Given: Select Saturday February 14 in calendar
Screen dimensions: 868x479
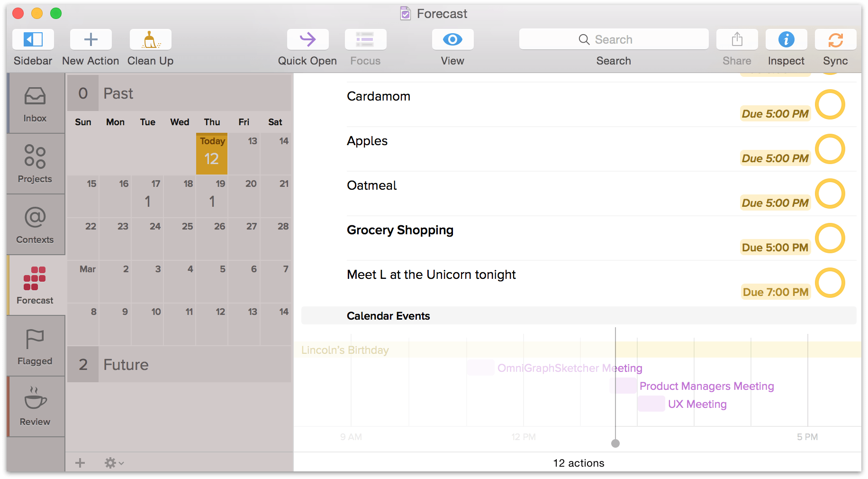Looking at the screenshot, I should (x=276, y=154).
